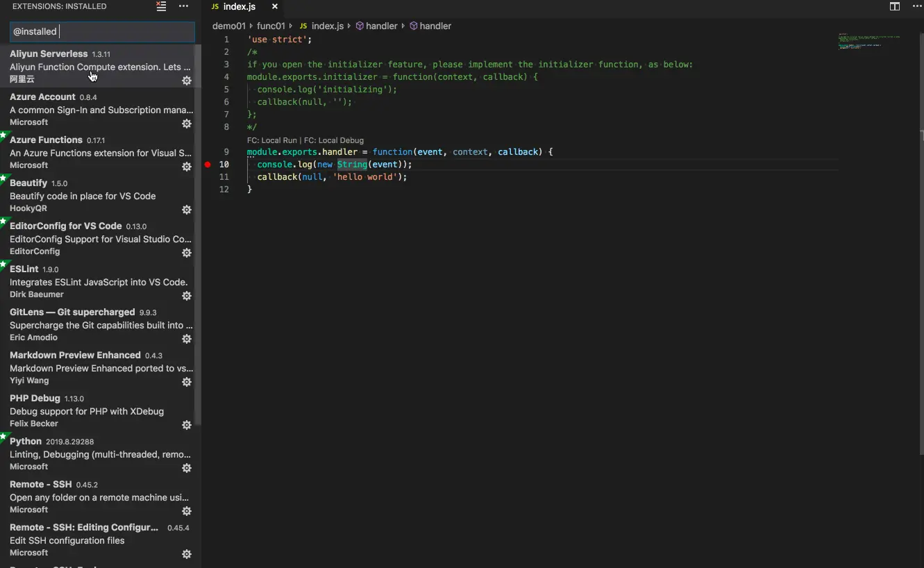Click publisher name 阿里云

coord(22,79)
